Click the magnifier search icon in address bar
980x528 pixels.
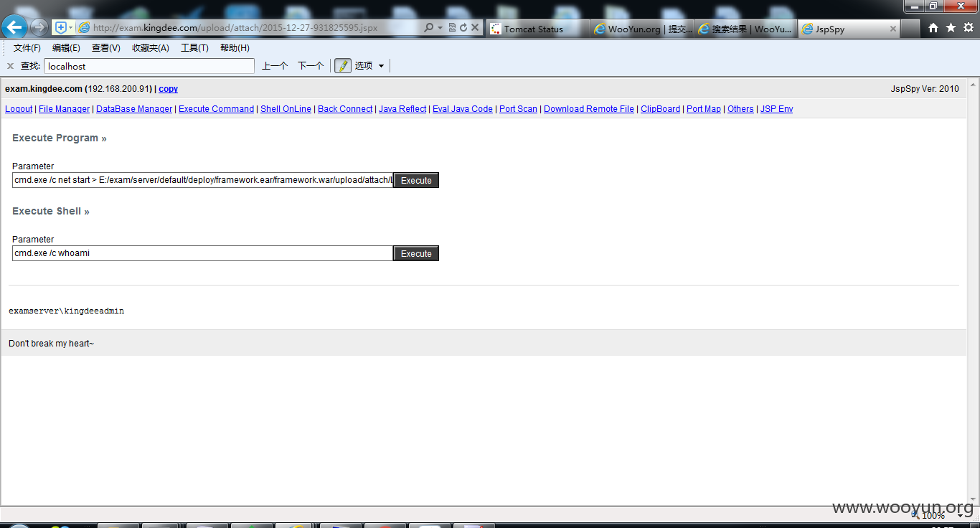point(428,27)
